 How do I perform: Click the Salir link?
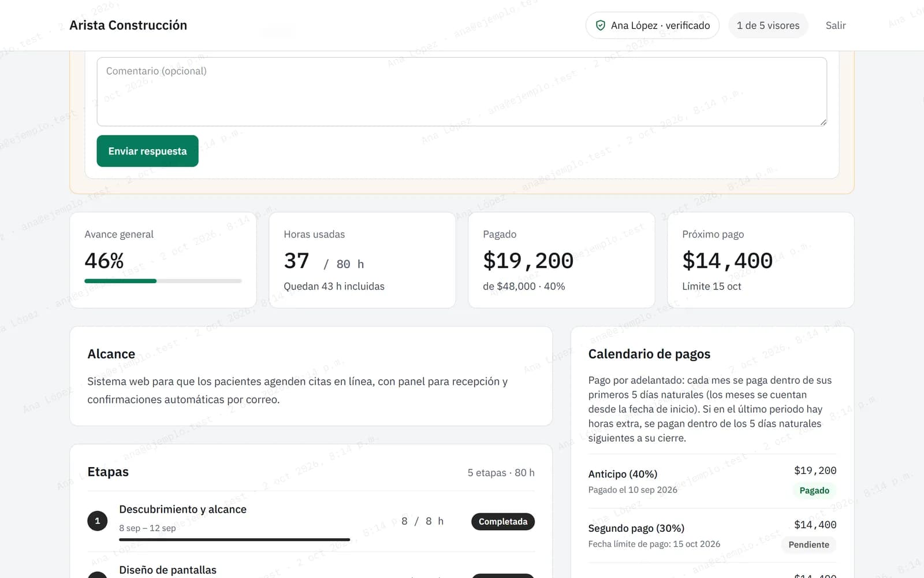(835, 25)
